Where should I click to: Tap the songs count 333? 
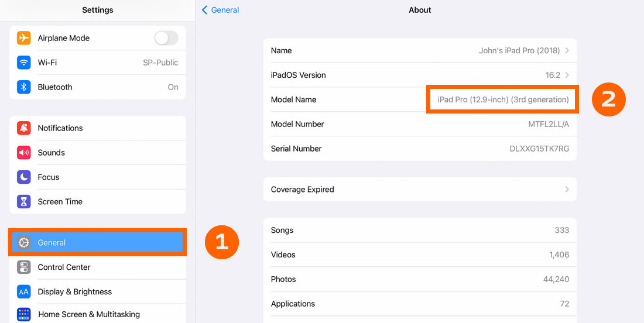pos(562,230)
